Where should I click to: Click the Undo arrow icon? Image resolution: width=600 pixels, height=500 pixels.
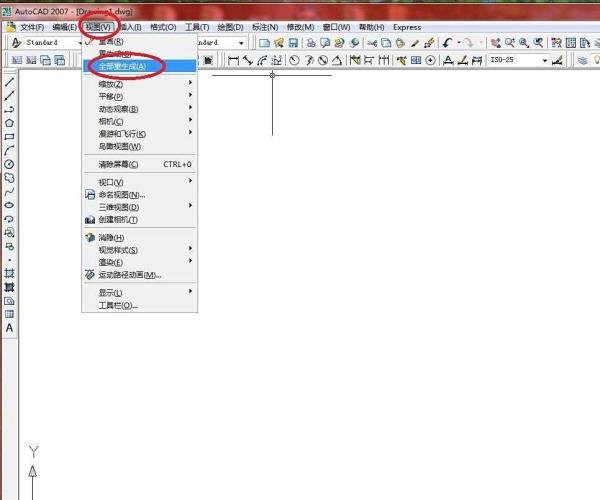pyautogui.click(x=447, y=43)
